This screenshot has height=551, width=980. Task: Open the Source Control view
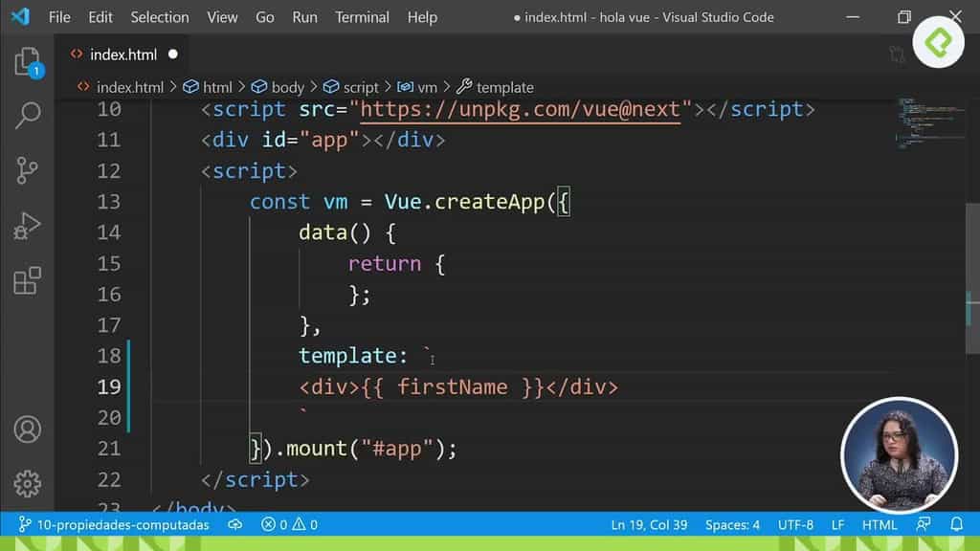(28, 167)
